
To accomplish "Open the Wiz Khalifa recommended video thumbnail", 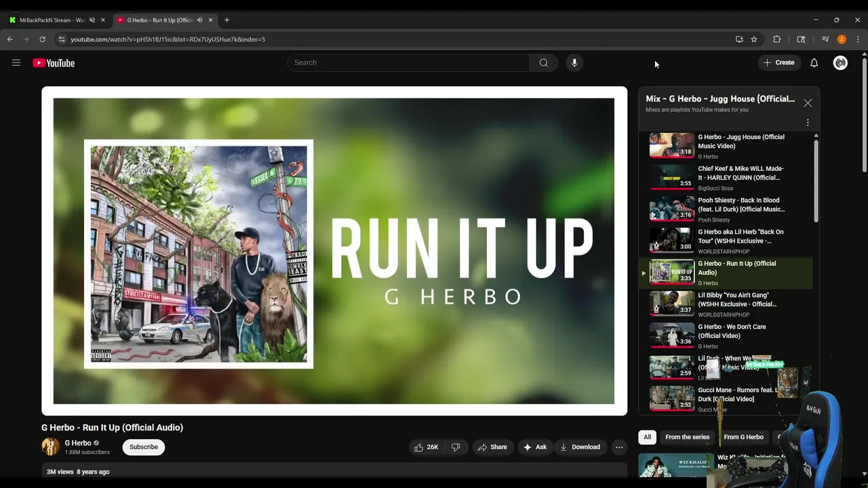I will tap(675, 466).
